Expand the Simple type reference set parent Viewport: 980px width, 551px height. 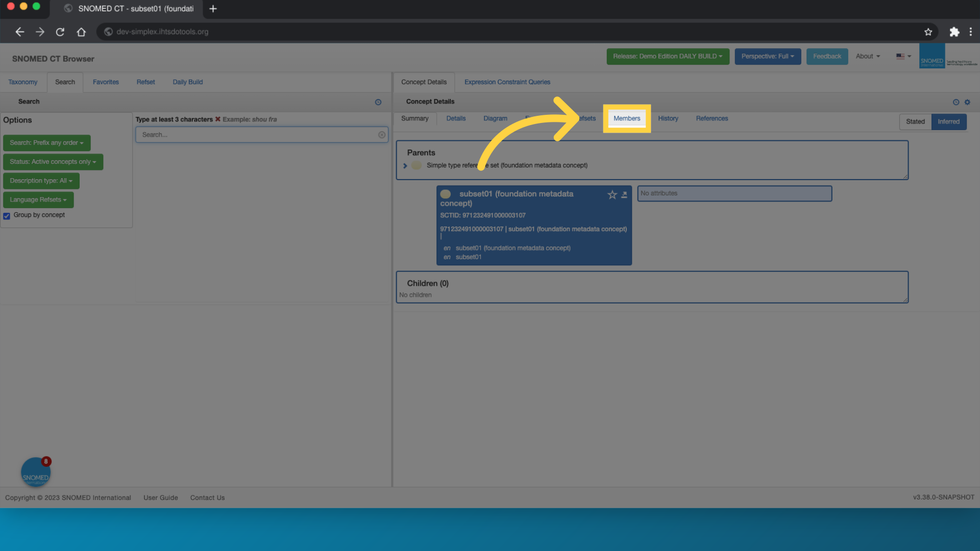coord(405,165)
